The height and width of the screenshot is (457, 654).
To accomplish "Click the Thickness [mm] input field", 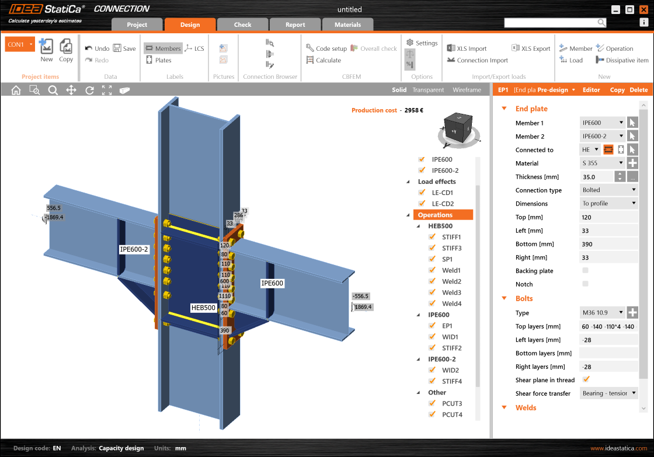I will click(x=596, y=177).
